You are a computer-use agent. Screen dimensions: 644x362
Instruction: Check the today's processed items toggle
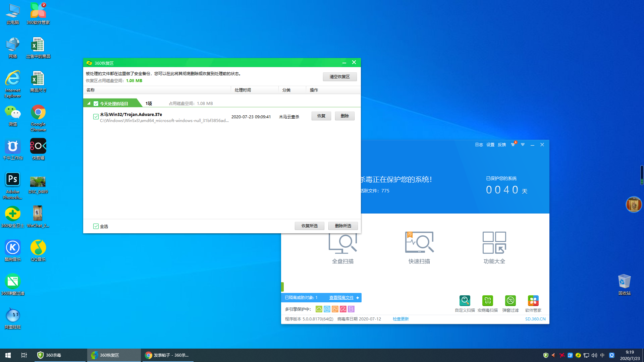[x=96, y=103]
